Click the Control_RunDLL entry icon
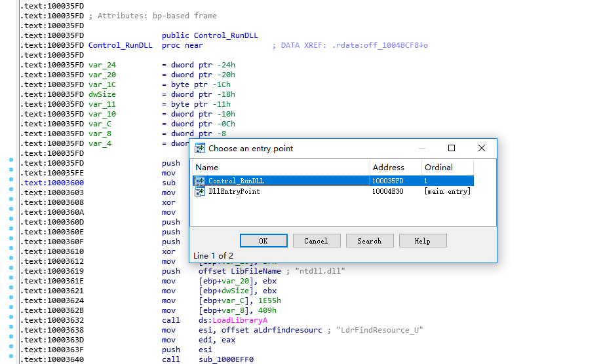 [x=200, y=181]
